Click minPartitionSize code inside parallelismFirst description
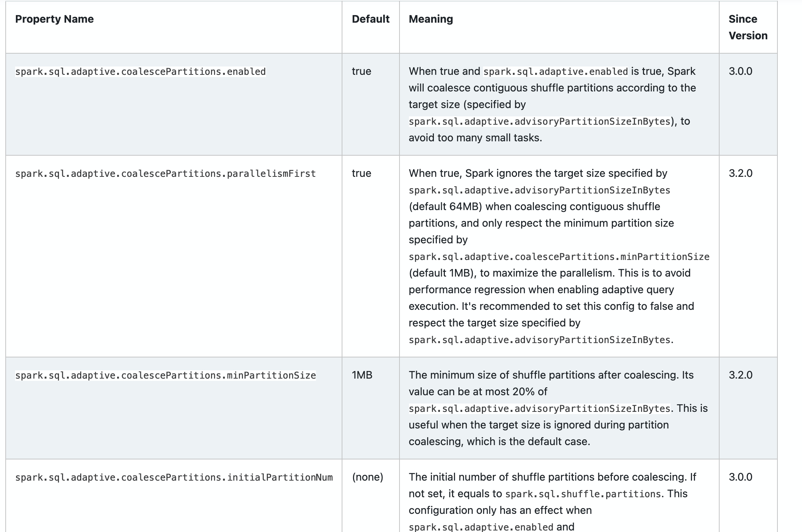This screenshot has width=802, height=532. tap(559, 257)
